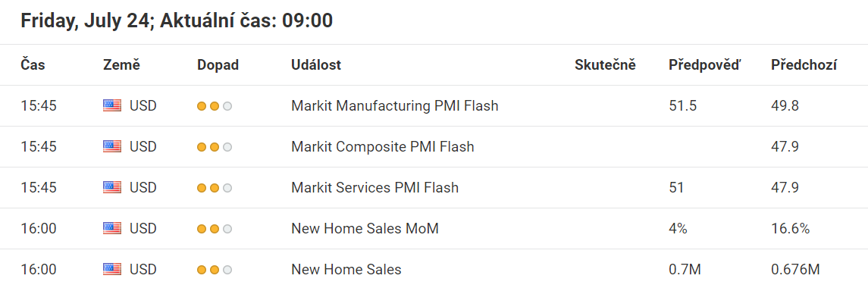Click impact dots for Markit Composite PMI Flash
This screenshot has width=868, height=288.
(x=215, y=147)
